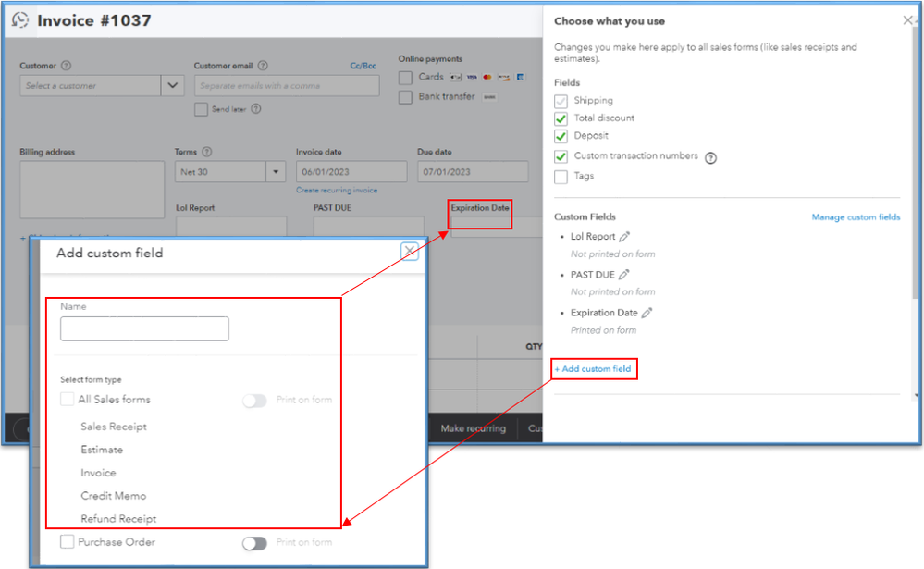Select Sales Receipt form type
This screenshot has height=569, width=924.
(x=114, y=427)
